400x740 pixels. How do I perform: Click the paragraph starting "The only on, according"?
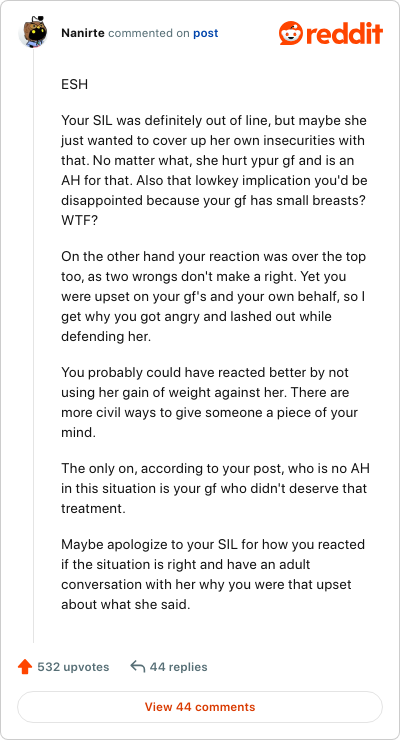coord(214,488)
